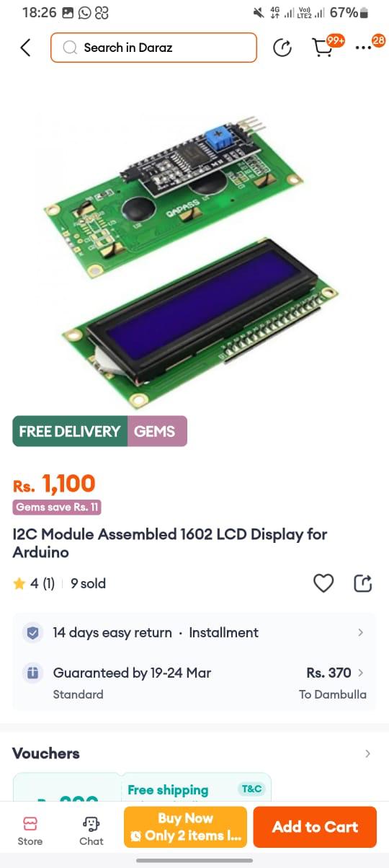Tap the GEMS badge
Image resolution: width=389 pixels, height=868 pixels.
[x=157, y=431]
